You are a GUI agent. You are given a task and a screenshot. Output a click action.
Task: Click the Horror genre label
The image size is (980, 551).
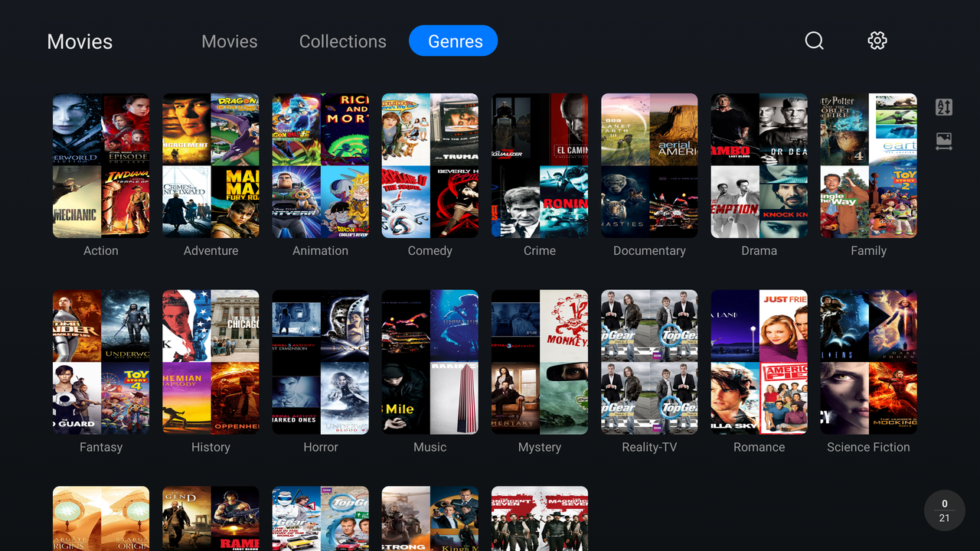tap(320, 448)
